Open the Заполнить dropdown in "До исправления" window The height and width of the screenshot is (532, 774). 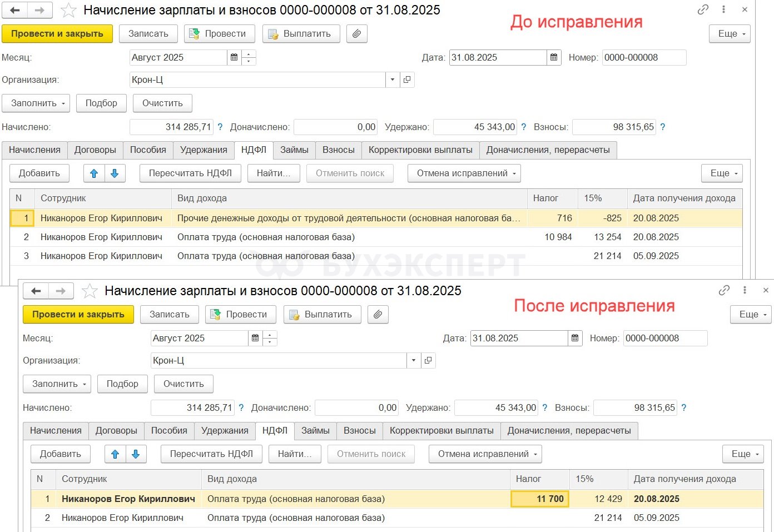(36, 103)
